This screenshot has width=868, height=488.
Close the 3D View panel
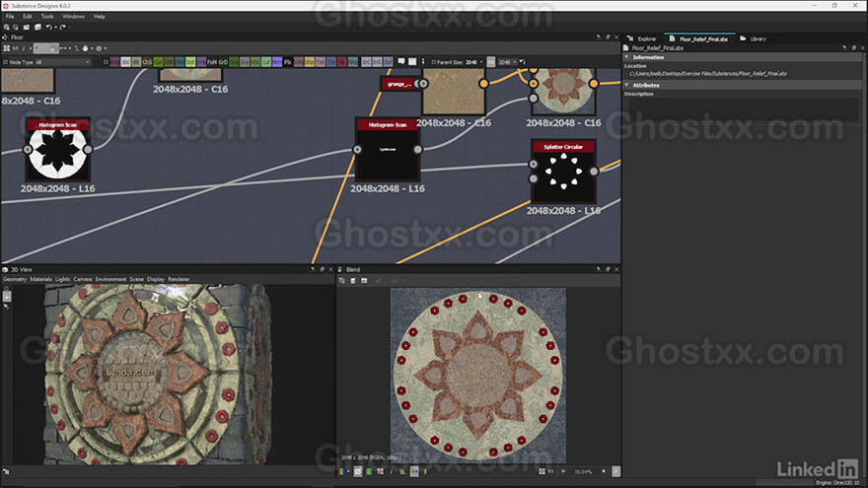coord(331,269)
